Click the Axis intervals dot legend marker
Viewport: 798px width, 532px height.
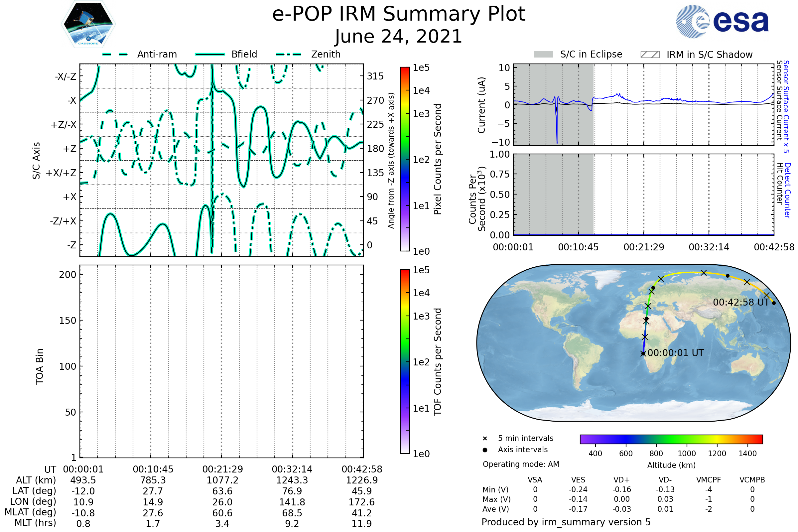tap(485, 450)
